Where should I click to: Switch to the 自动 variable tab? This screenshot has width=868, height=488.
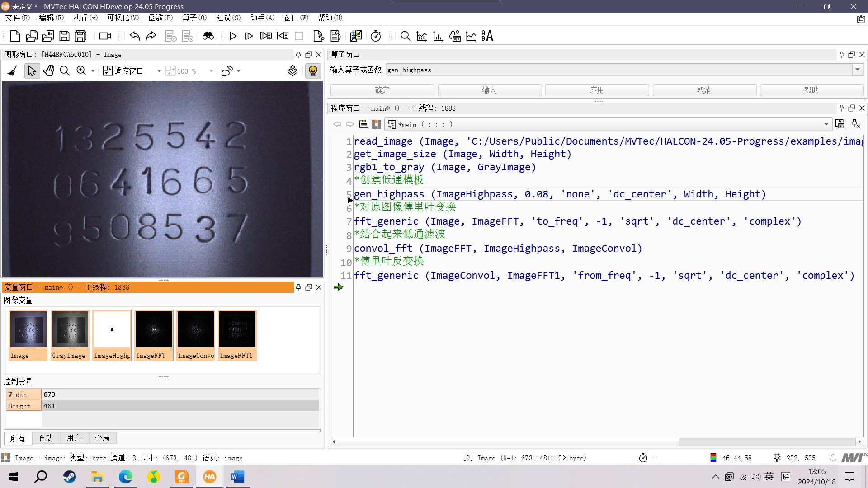coord(46,438)
